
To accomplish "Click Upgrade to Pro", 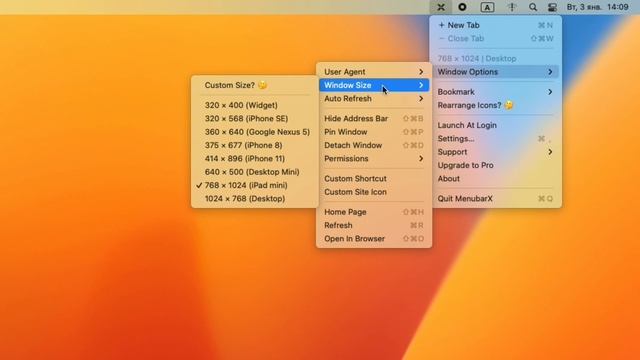I will point(496,165).
